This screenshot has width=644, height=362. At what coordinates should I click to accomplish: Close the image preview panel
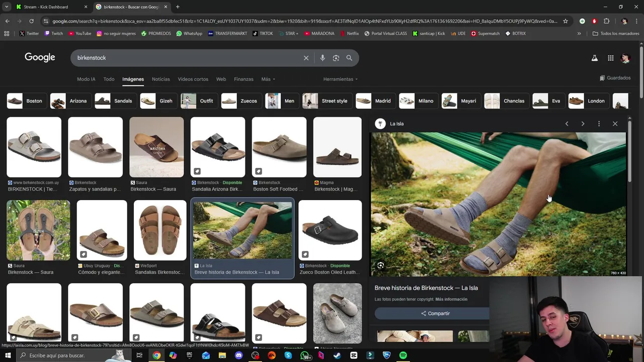pos(615,124)
